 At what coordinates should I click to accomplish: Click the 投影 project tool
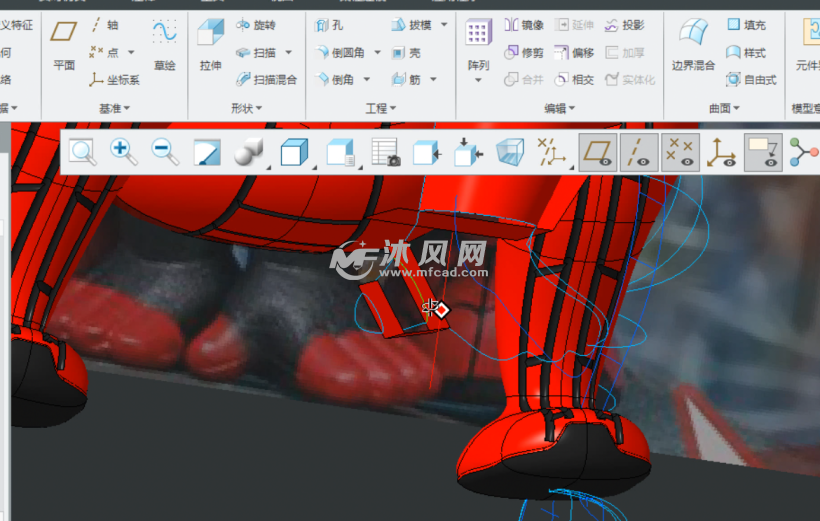(x=624, y=25)
